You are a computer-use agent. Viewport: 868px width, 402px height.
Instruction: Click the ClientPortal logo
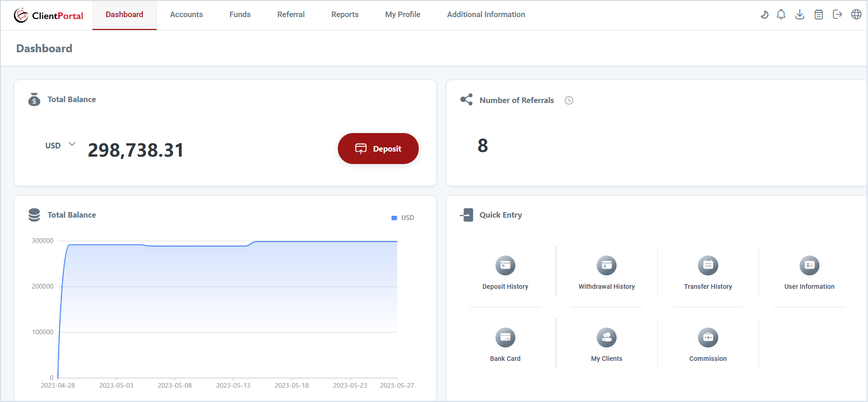(49, 15)
